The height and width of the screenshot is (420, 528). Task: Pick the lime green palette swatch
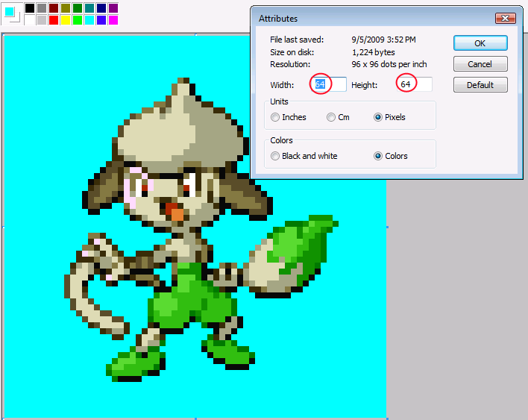[x=78, y=20]
